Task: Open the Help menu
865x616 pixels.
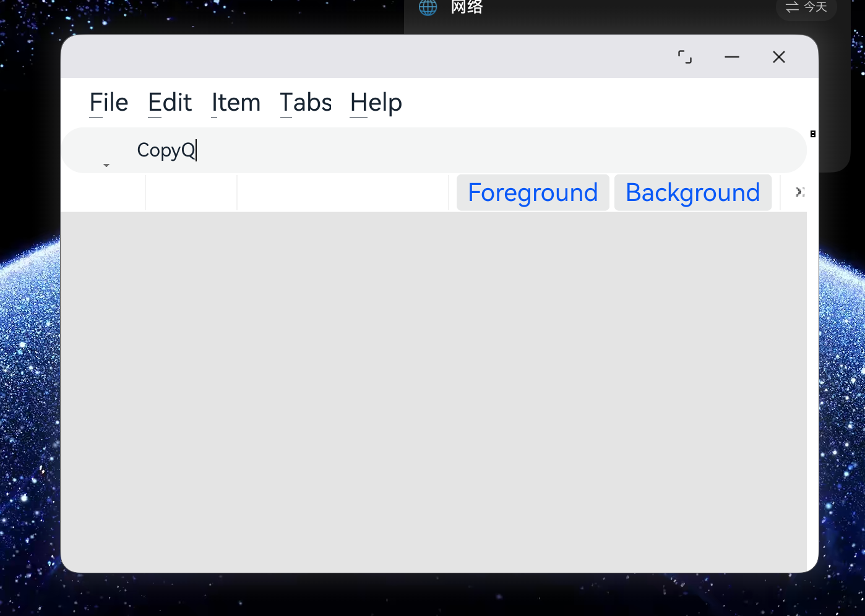Action: coord(376,103)
